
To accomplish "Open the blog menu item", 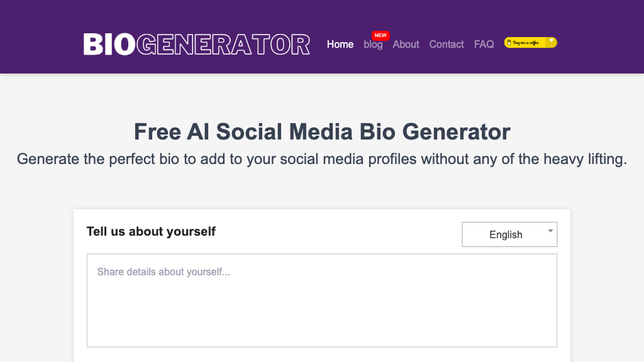I will click(373, 44).
